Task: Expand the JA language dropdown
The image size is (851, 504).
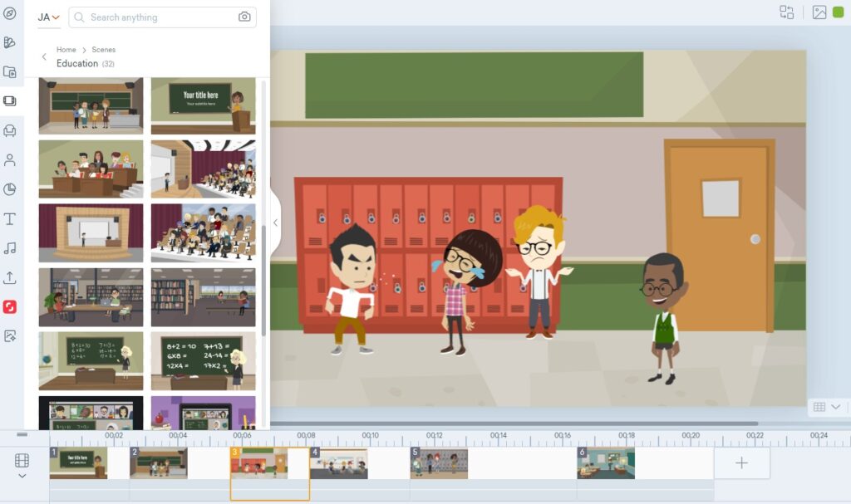Action: tap(49, 17)
